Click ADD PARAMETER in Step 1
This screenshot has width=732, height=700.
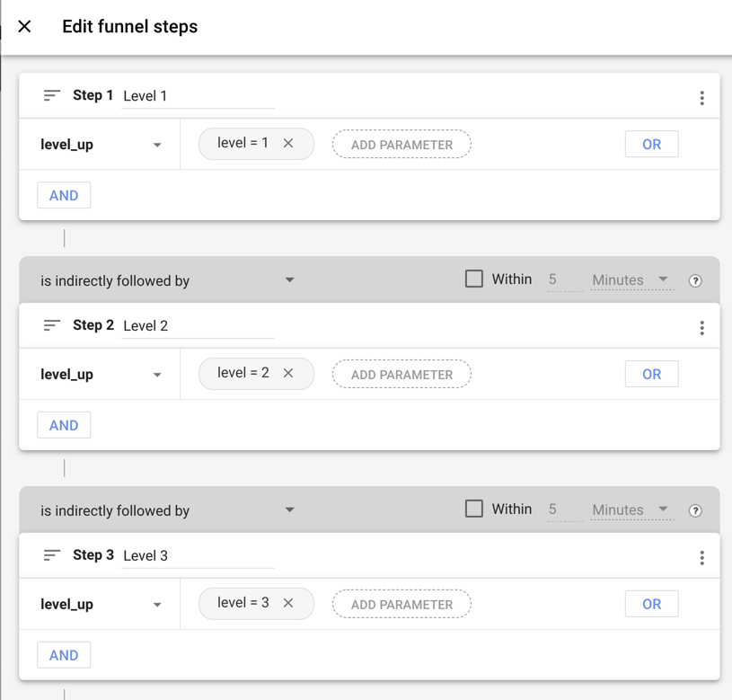coord(401,145)
